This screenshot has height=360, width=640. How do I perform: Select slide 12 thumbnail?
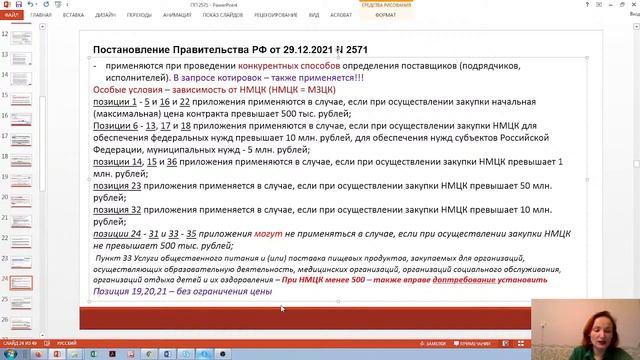coord(21,38)
